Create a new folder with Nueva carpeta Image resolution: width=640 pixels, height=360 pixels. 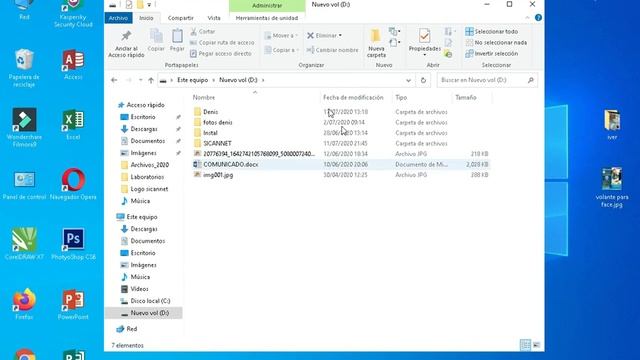(x=376, y=43)
